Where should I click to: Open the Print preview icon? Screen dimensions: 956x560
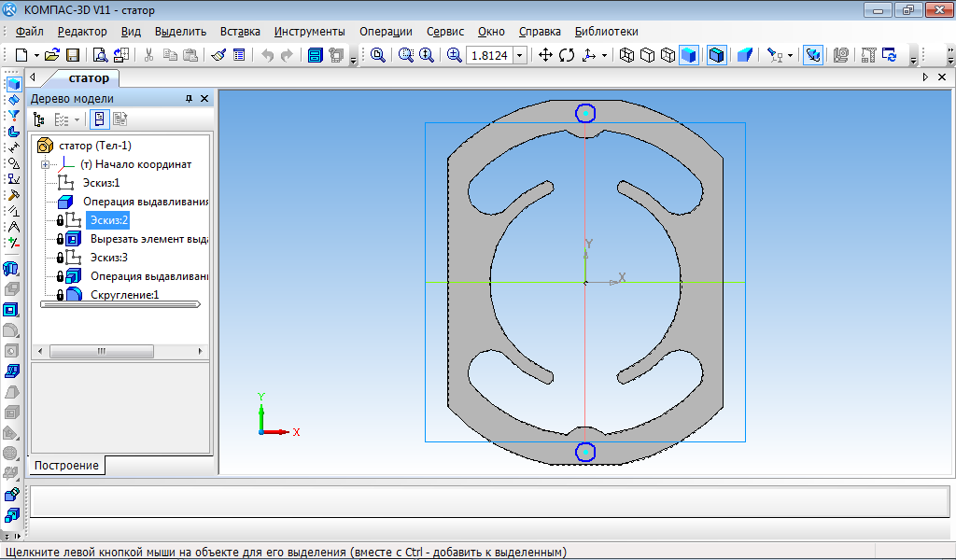click(x=99, y=55)
